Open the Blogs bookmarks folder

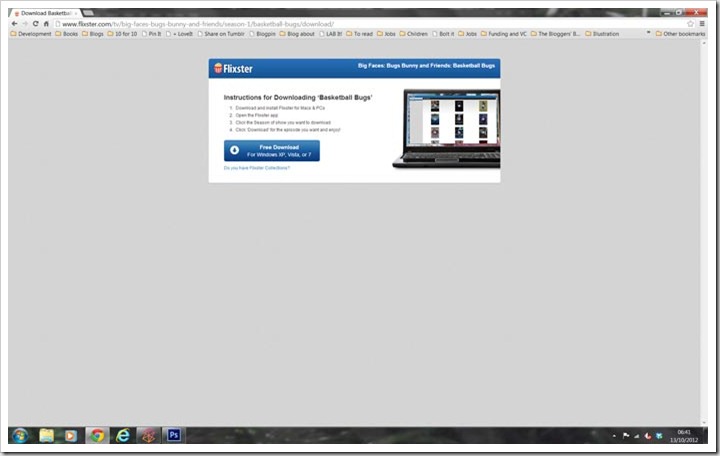pos(93,34)
